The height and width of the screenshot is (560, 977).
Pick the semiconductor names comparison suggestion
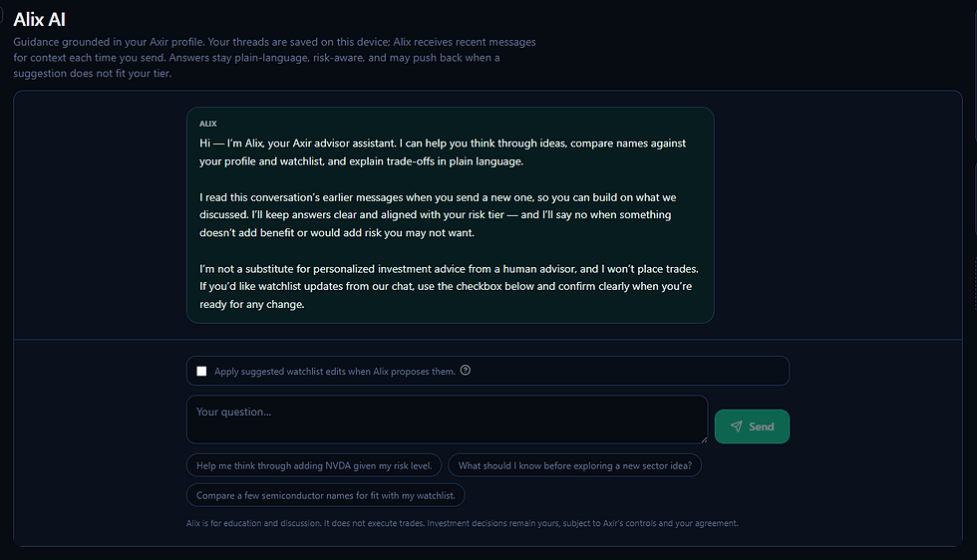[x=326, y=495]
